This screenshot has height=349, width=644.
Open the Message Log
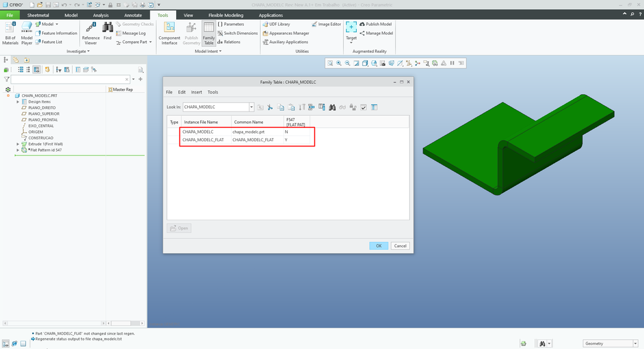pos(130,34)
